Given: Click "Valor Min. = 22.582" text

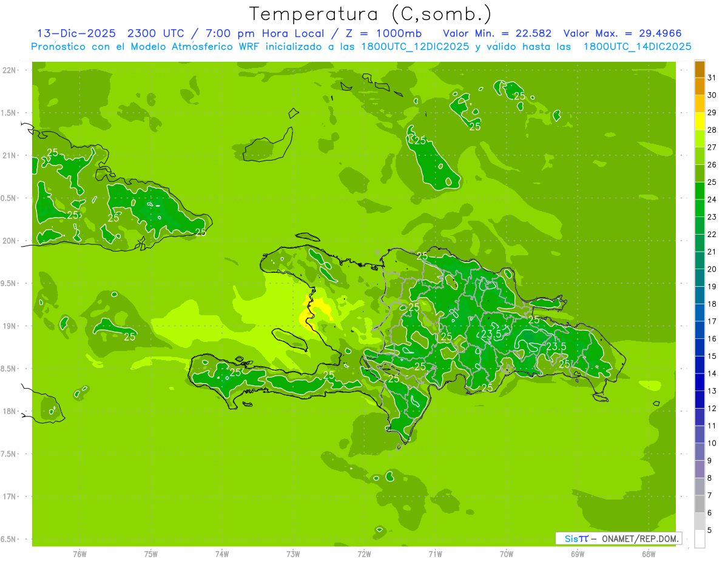Looking at the screenshot, I should point(497,33).
